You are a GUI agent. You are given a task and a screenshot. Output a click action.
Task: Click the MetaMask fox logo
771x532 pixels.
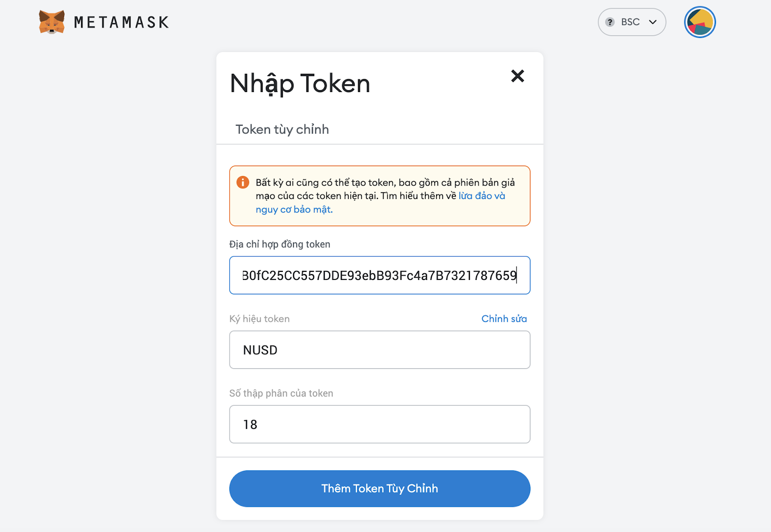[52, 22]
